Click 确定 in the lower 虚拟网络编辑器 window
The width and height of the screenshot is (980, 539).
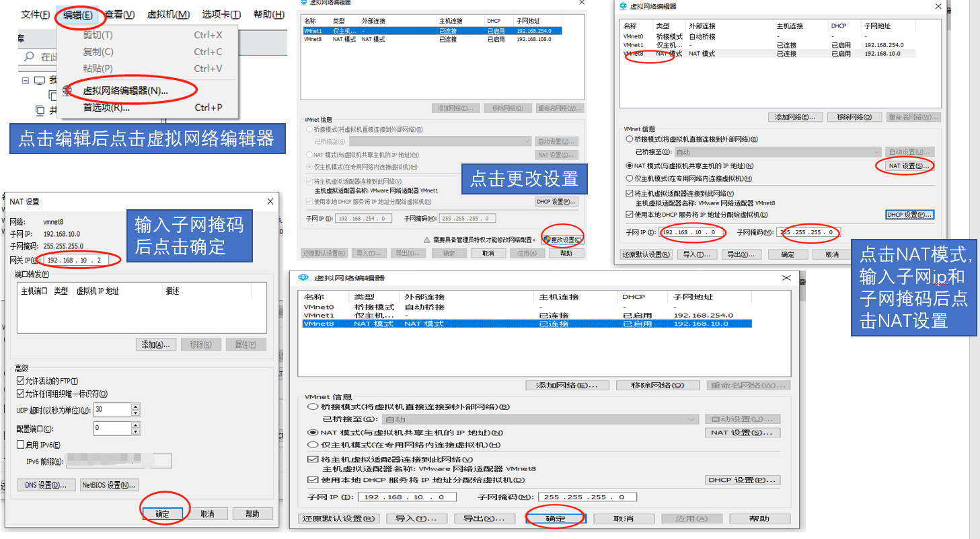coord(556,519)
